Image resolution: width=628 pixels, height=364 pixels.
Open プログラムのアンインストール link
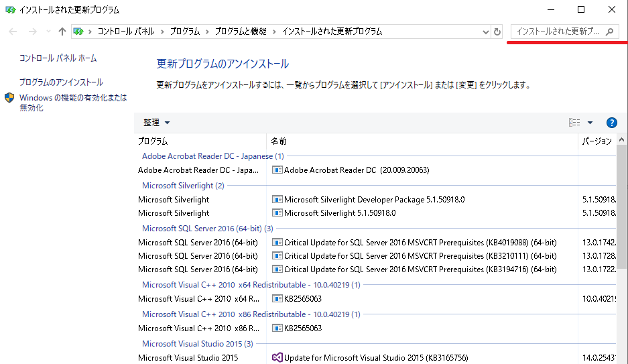tap(61, 82)
